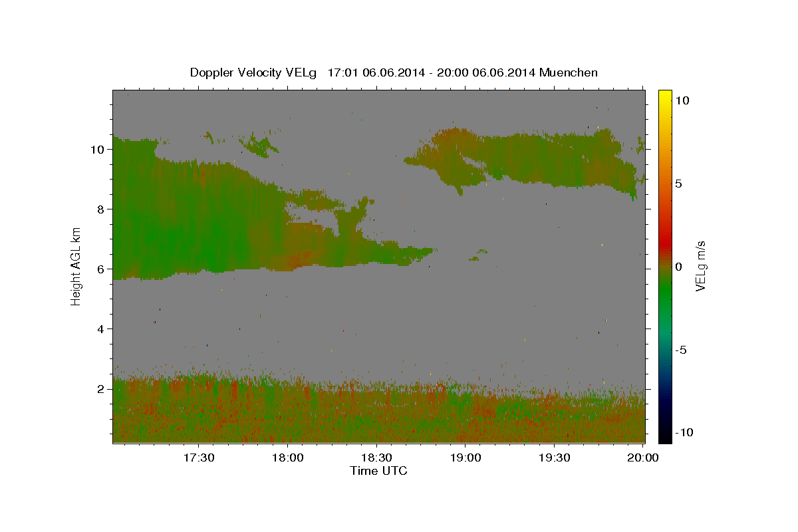This screenshot has width=798, height=532.
Task: Select the 19:00 time tick label
Action: pos(465,458)
